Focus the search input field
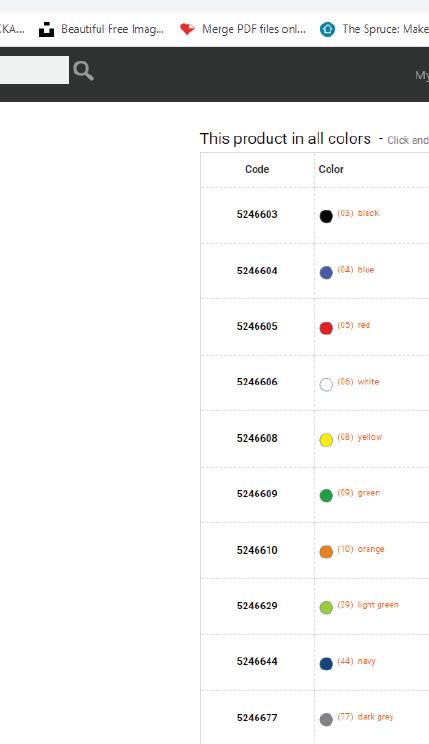The image size is (429, 744). (x=34, y=70)
